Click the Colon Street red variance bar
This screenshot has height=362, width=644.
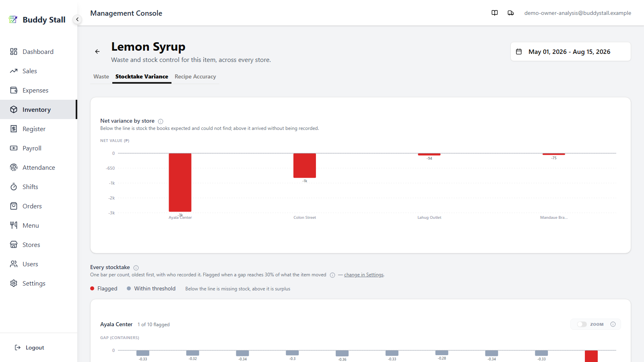point(305,165)
